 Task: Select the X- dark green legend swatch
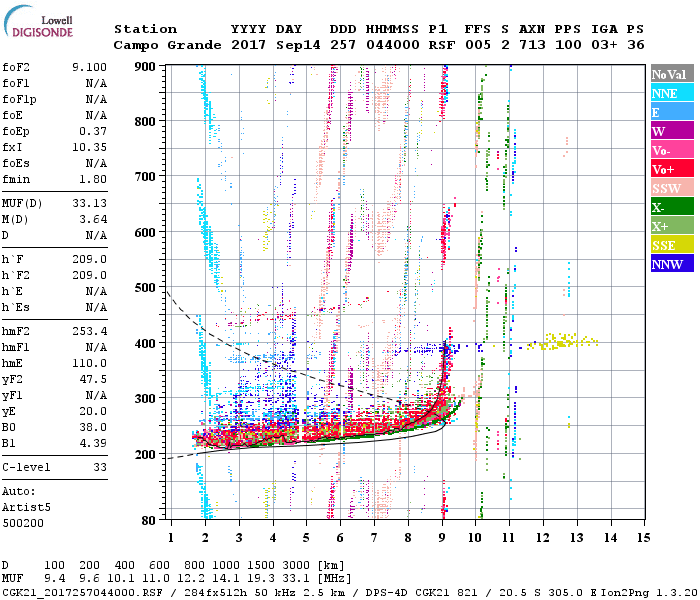(x=672, y=208)
